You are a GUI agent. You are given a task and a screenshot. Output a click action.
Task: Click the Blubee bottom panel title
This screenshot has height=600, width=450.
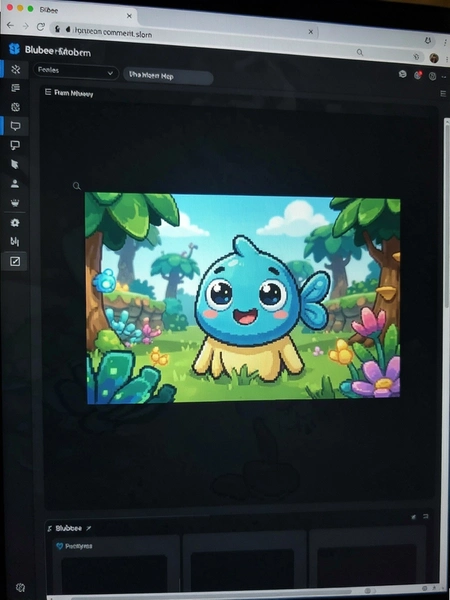(68, 528)
